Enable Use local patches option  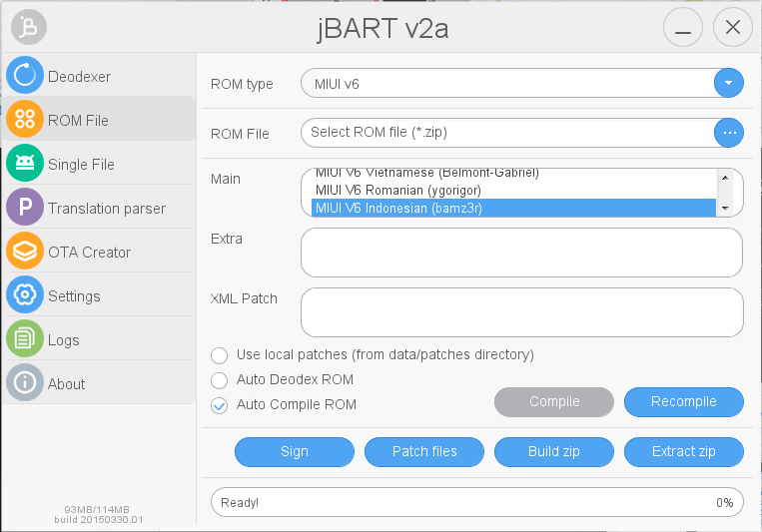tap(219, 355)
